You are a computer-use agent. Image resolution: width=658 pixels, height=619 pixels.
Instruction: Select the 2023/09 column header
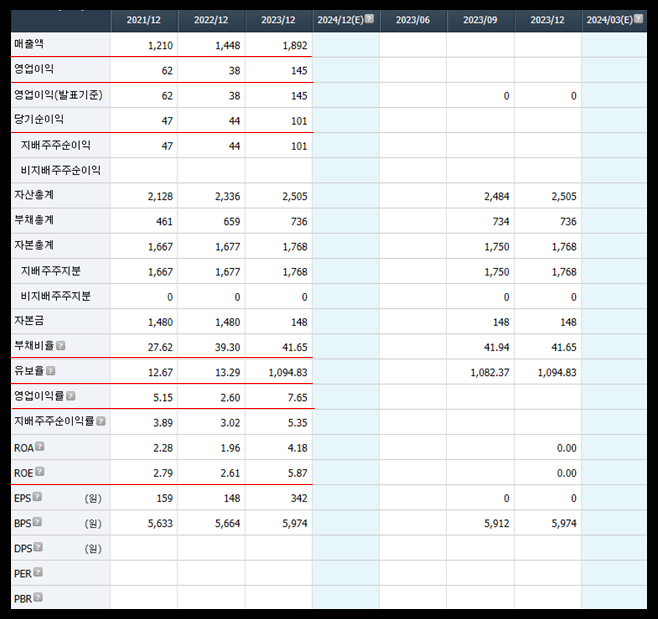(x=480, y=20)
